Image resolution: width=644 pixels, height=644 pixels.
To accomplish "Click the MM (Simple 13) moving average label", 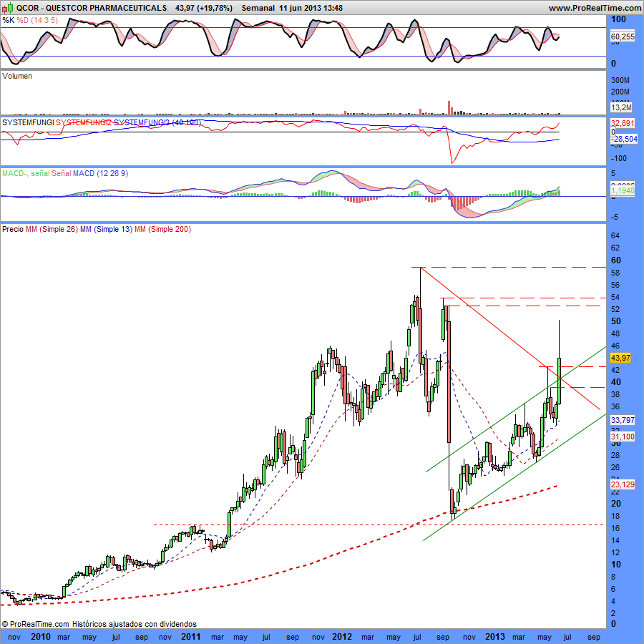I will tap(107, 229).
